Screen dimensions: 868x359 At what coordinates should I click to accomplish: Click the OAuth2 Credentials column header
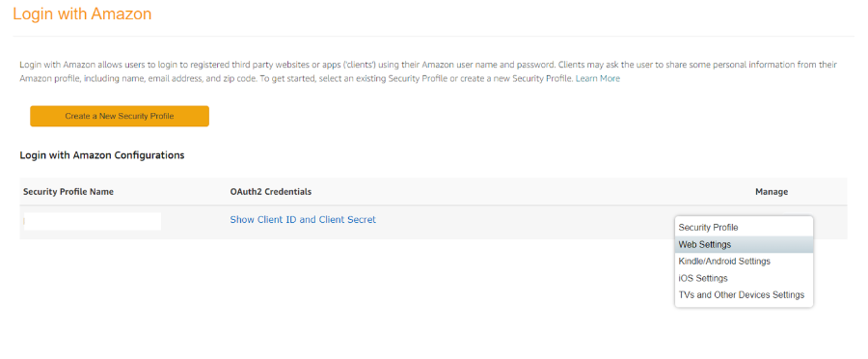click(x=271, y=192)
